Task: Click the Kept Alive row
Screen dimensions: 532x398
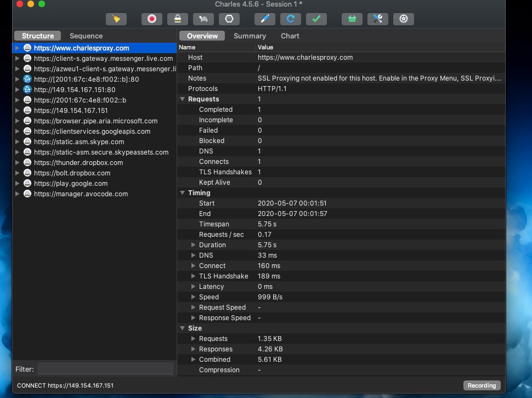Action: (341, 183)
